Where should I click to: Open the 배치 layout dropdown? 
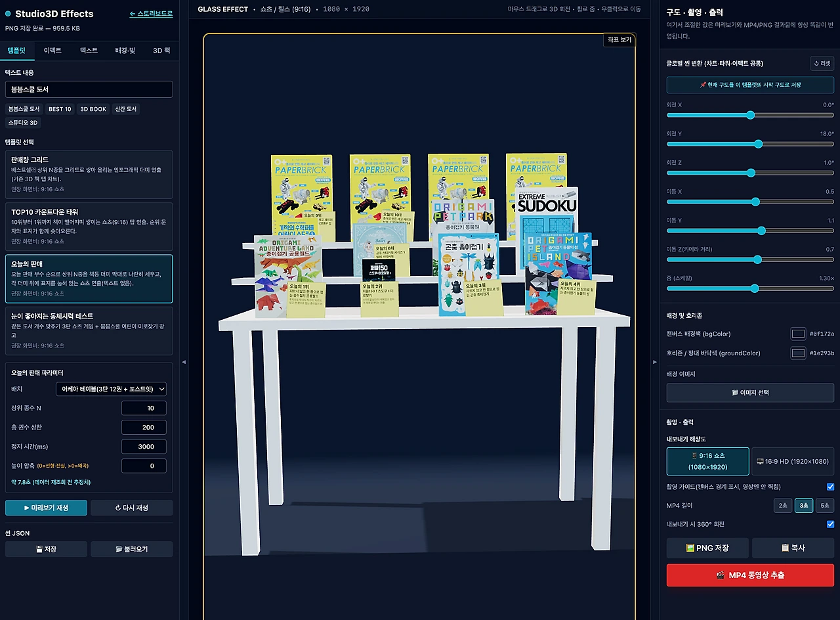click(111, 389)
